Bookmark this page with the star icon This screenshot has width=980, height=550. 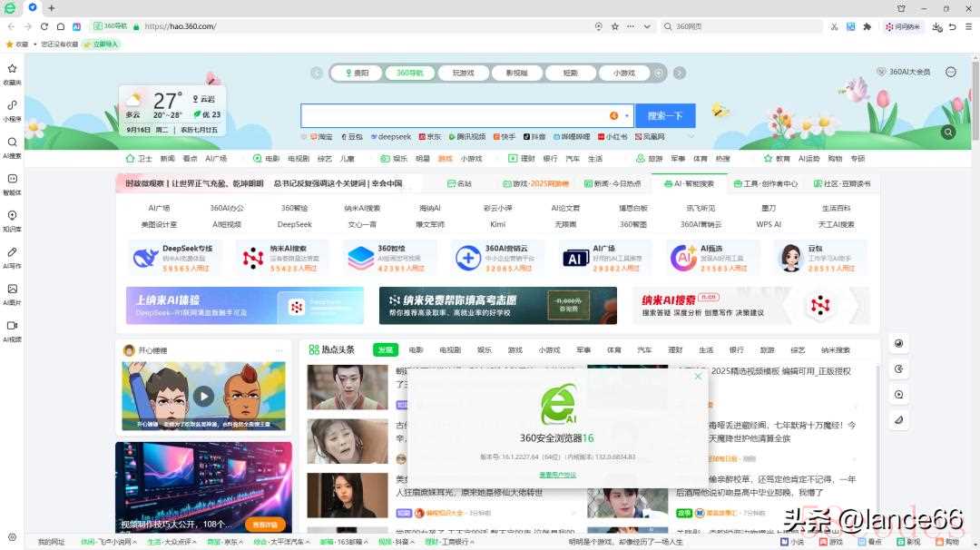(x=615, y=26)
